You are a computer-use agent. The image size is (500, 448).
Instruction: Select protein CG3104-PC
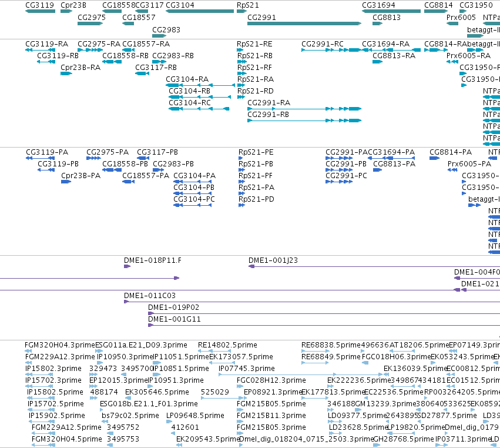192,205
